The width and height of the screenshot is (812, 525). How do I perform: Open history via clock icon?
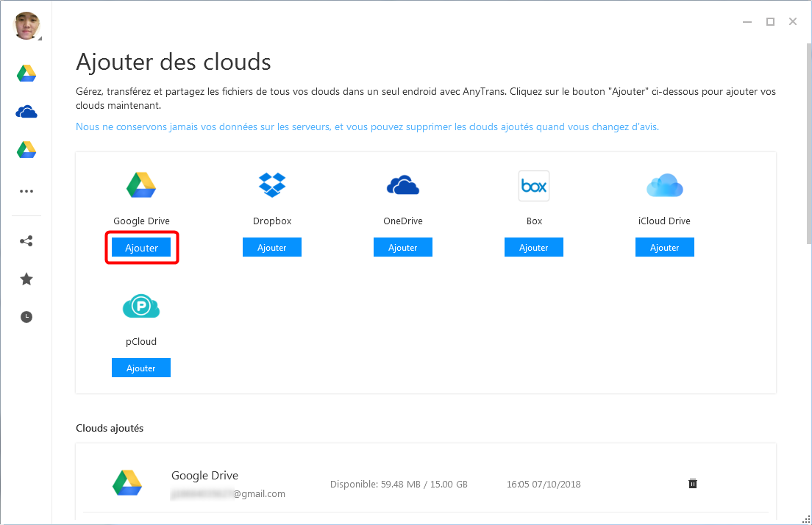[x=26, y=317]
